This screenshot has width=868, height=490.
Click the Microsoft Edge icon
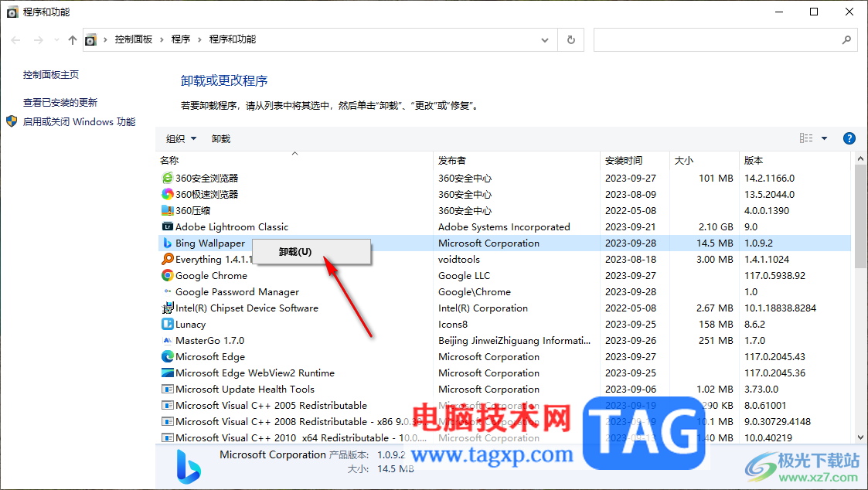[167, 356]
